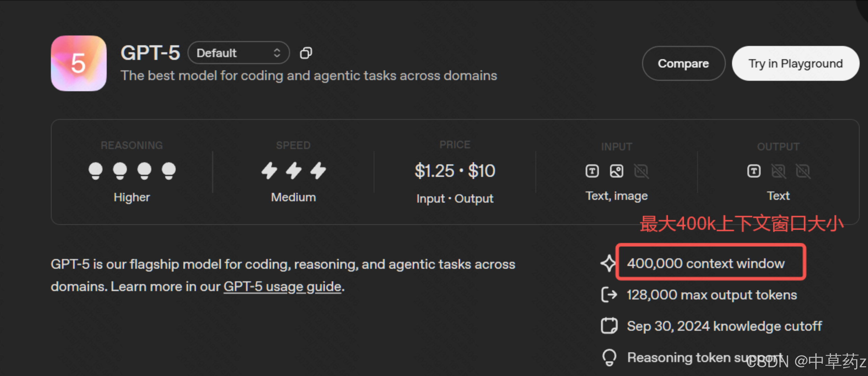The image size is (868, 376).
Task: Click the disabled image output icon
Action: tap(778, 171)
